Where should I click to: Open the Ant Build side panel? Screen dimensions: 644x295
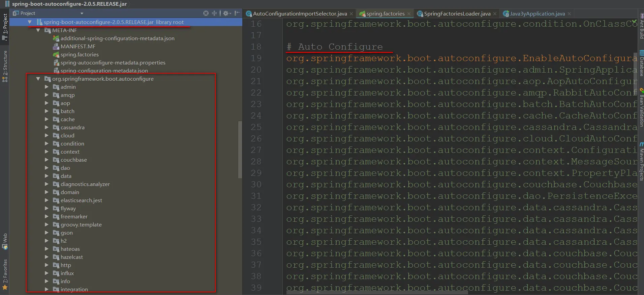tap(641, 26)
